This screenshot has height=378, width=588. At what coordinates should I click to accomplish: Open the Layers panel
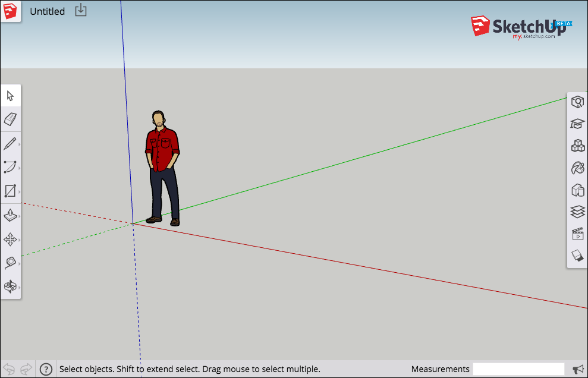click(577, 212)
